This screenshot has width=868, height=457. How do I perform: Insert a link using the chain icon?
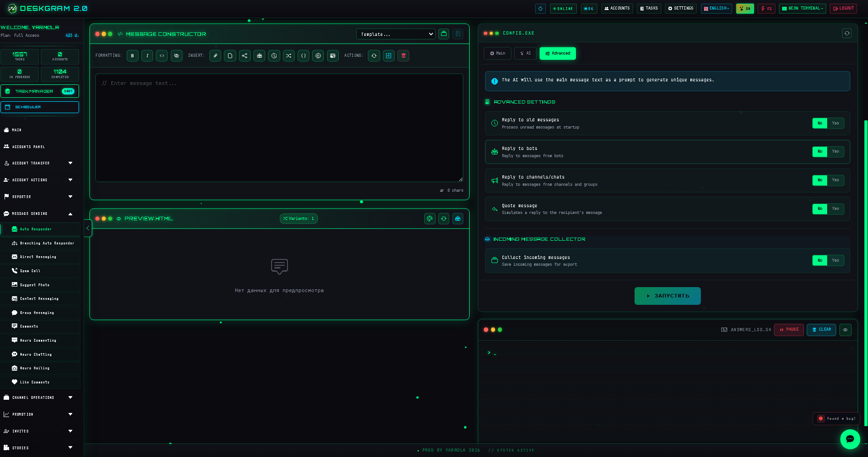coord(215,55)
